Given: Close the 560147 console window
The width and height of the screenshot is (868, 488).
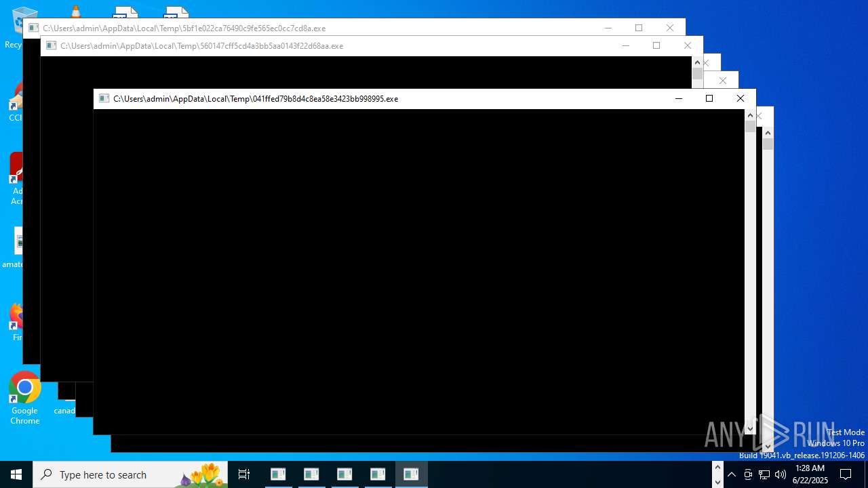Looking at the screenshot, I should coord(688,46).
